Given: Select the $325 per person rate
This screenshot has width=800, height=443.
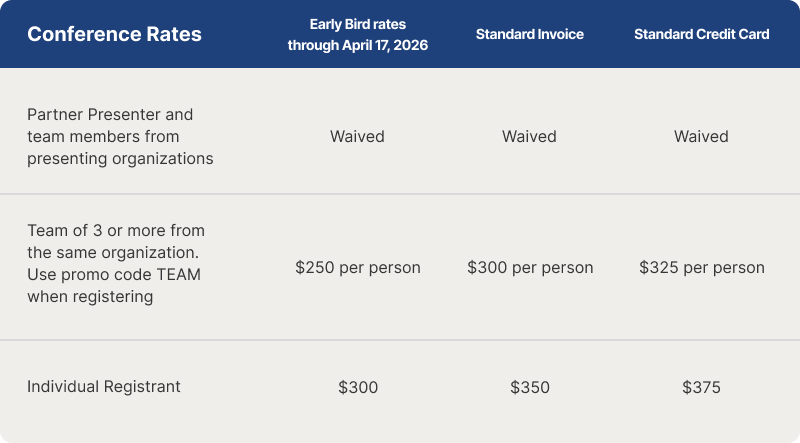Looking at the screenshot, I should [701, 268].
